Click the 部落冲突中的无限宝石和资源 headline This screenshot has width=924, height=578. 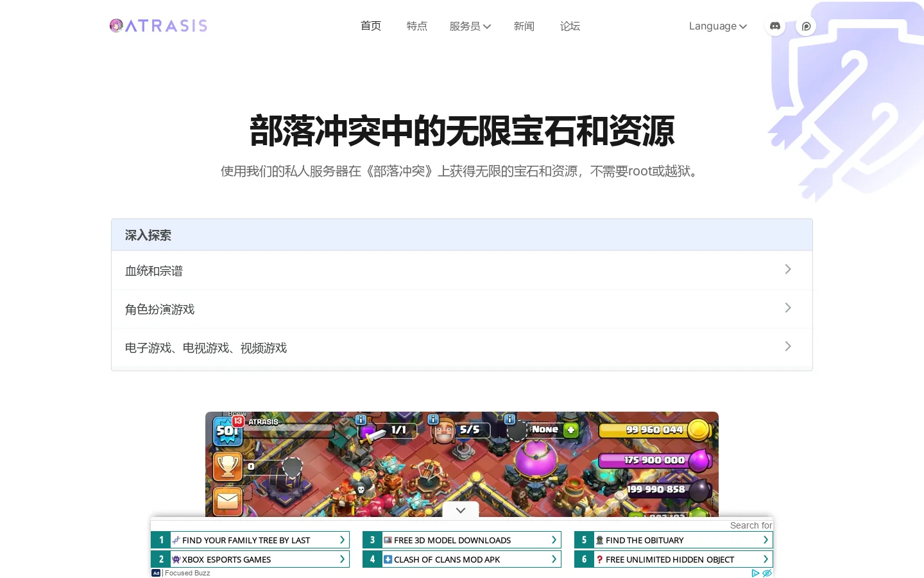pyautogui.click(x=462, y=131)
